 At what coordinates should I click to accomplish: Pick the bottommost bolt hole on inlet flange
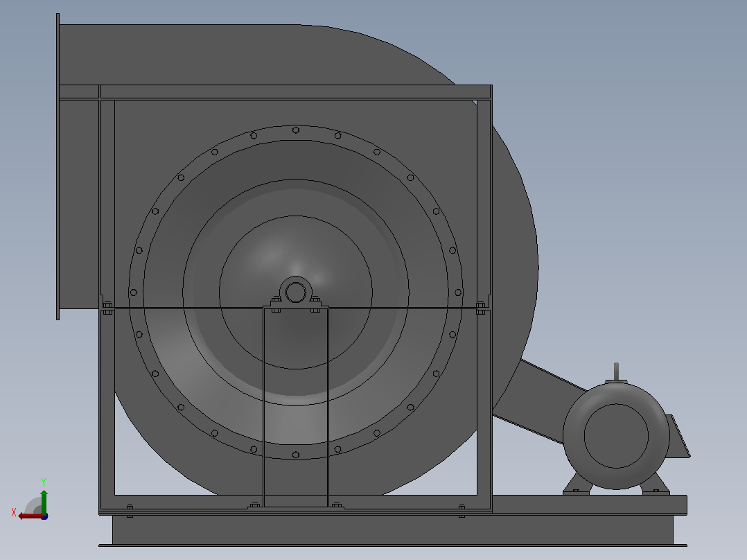pyautogui.click(x=295, y=455)
